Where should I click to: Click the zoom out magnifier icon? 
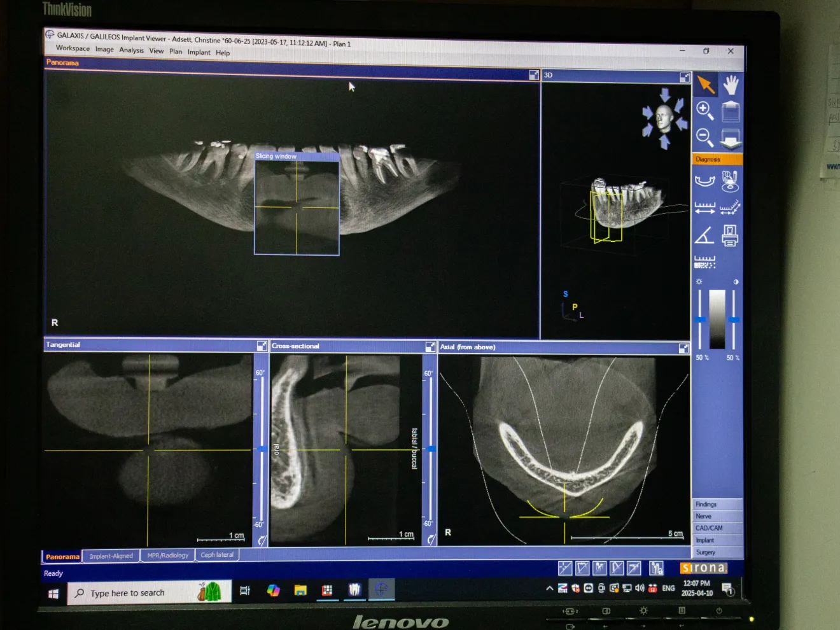coord(704,137)
